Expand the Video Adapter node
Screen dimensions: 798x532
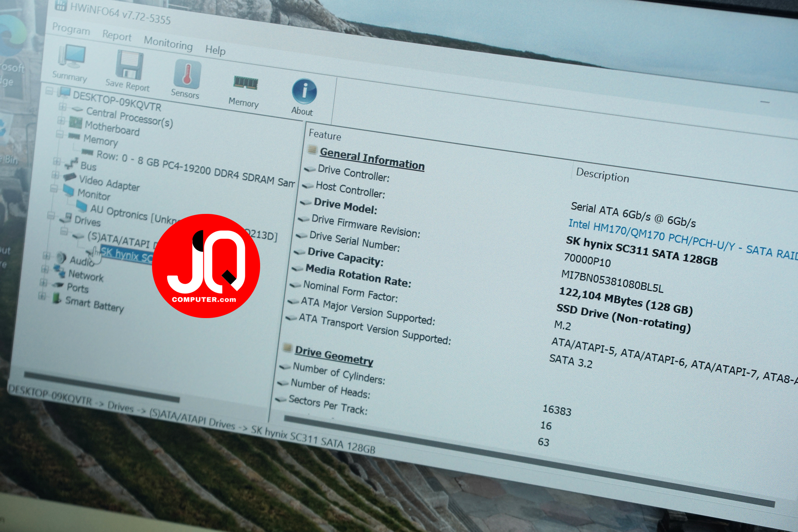(55, 175)
